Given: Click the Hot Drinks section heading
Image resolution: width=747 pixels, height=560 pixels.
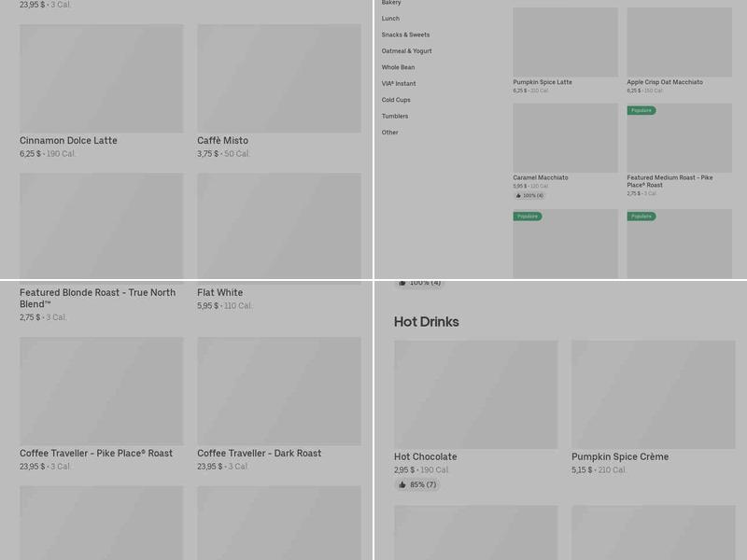Looking at the screenshot, I should (x=427, y=322).
